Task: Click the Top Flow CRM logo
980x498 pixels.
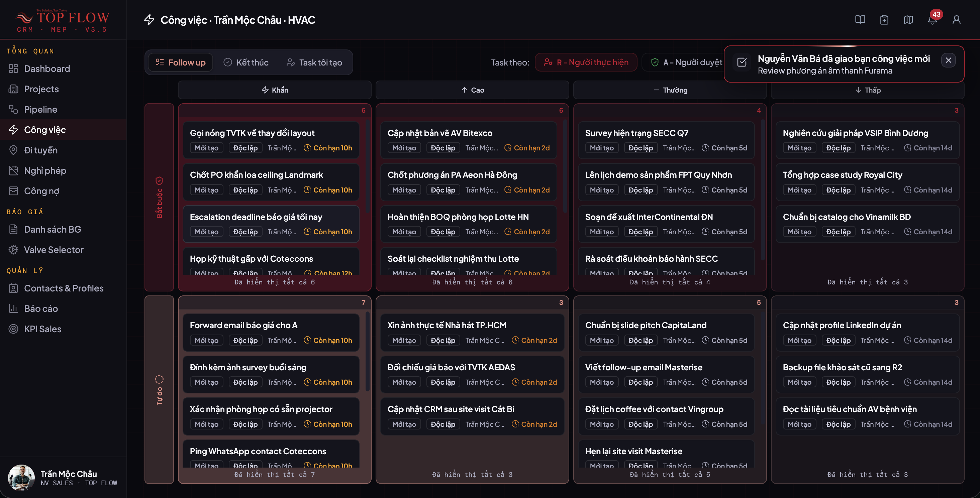Action: 63,20
